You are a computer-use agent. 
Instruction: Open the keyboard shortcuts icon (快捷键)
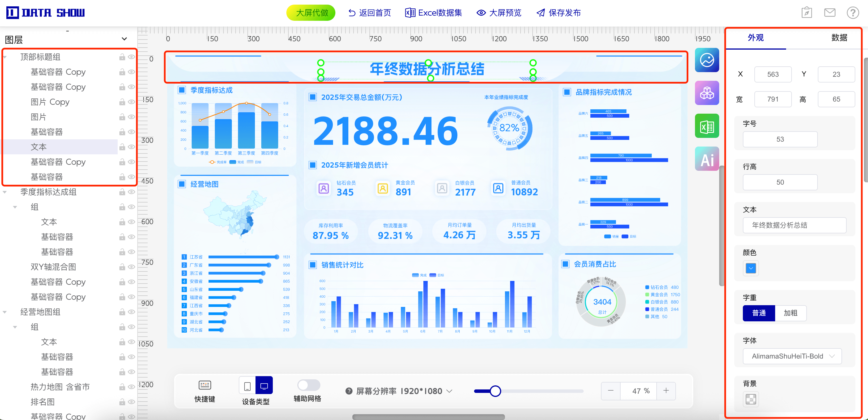tap(204, 385)
